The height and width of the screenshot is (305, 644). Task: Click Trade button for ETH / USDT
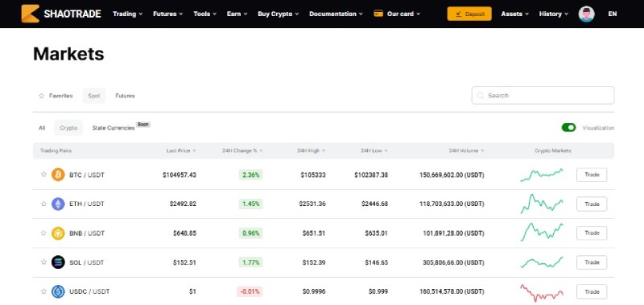[x=592, y=204]
